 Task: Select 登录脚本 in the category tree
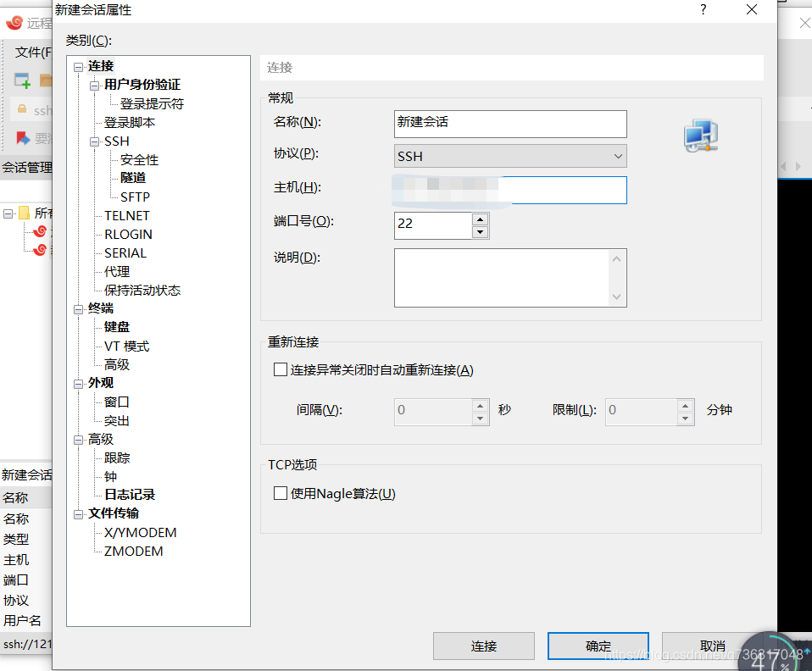(x=130, y=122)
